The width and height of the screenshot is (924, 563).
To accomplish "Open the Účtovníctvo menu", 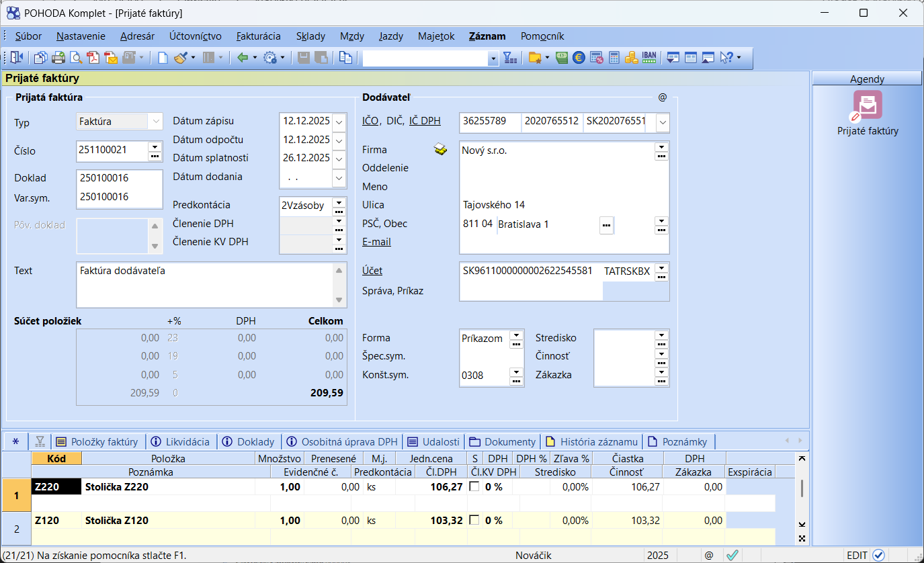I will point(196,36).
